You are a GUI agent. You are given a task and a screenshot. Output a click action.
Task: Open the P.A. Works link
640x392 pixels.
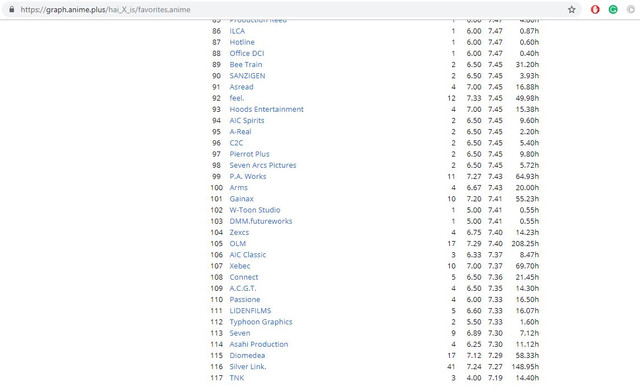pyautogui.click(x=248, y=176)
